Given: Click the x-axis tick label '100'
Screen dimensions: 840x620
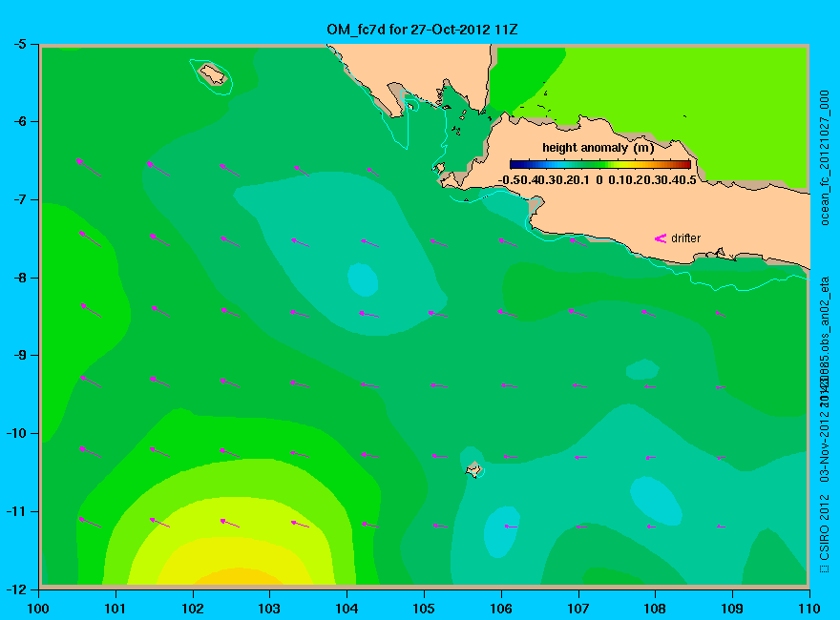Looking at the screenshot, I should (x=38, y=609).
